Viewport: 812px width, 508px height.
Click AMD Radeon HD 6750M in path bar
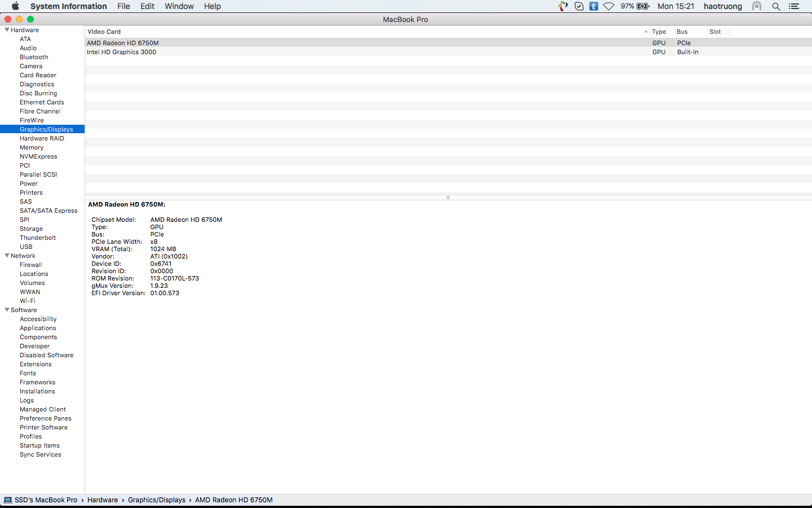pyautogui.click(x=234, y=500)
